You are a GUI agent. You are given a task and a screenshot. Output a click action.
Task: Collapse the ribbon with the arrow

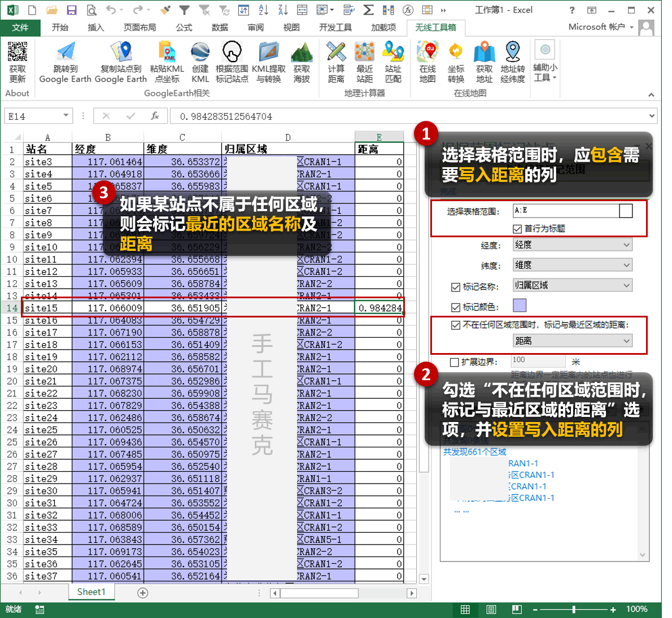click(x=652, y=95)
